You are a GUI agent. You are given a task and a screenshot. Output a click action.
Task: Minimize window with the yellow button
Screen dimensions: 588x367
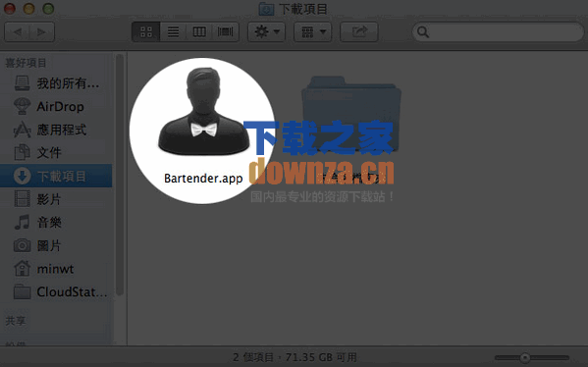(x=28, y=9)
